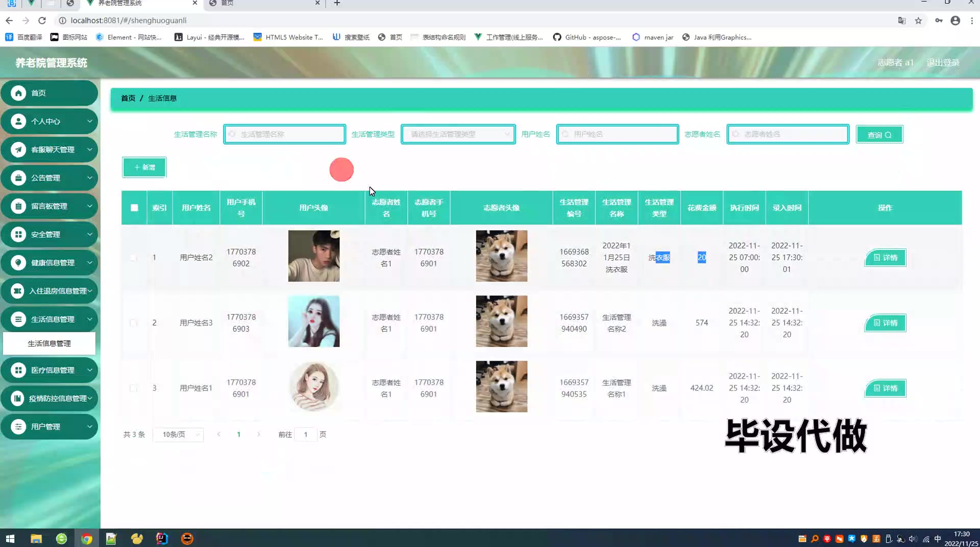Click the 前往 page number input
980x547 pixels.
(x=306, y=435)
